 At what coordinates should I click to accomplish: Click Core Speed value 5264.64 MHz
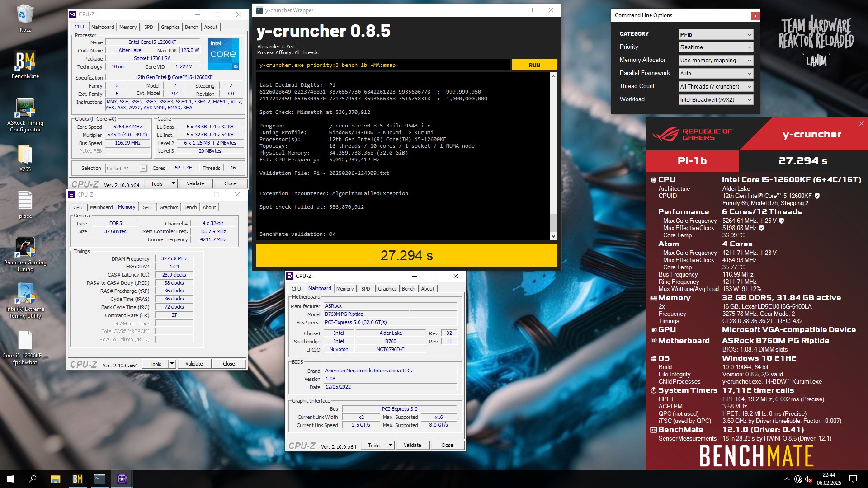[127, 127]
